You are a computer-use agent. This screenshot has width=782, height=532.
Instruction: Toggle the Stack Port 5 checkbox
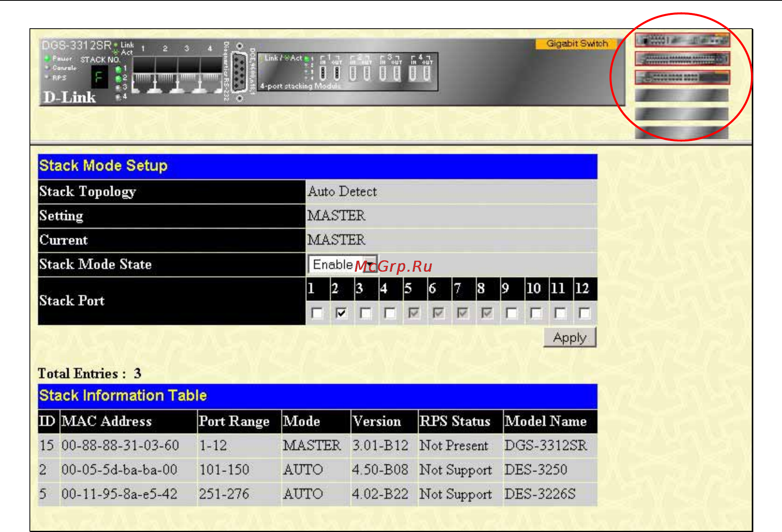click(x=414, y=313)
